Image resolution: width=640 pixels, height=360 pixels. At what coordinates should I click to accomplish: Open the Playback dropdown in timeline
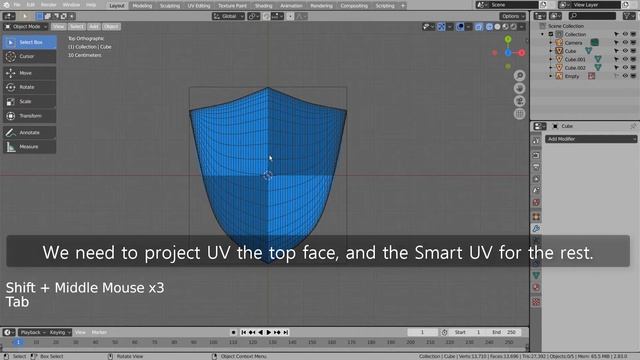click(x=33, y=332)
